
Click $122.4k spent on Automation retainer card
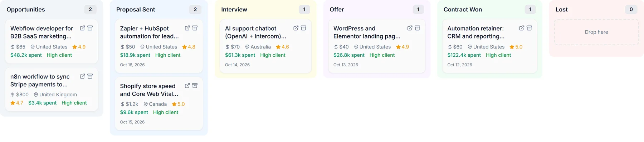pyautogui.click(x=464, y=55)
